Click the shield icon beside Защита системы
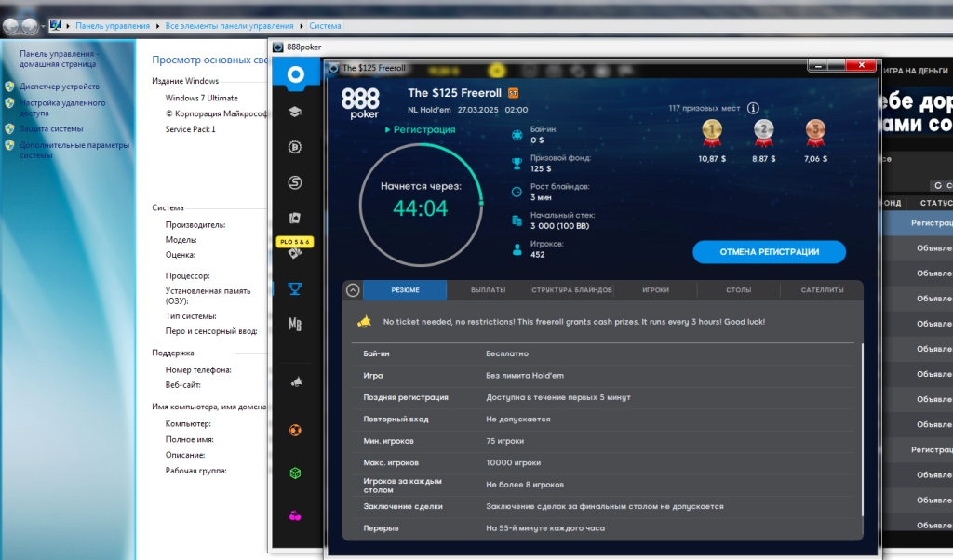The image size is (953, 560). point(9,128)
